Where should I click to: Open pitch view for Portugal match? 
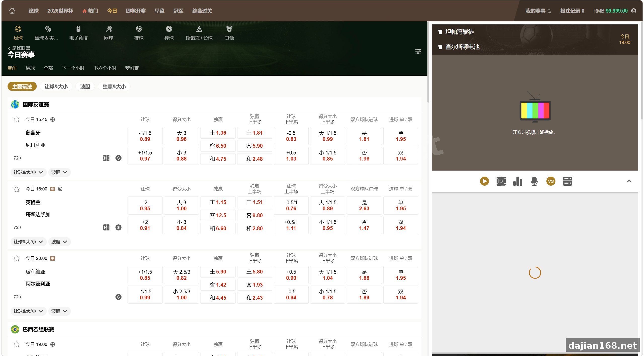[x=106, y=158]
